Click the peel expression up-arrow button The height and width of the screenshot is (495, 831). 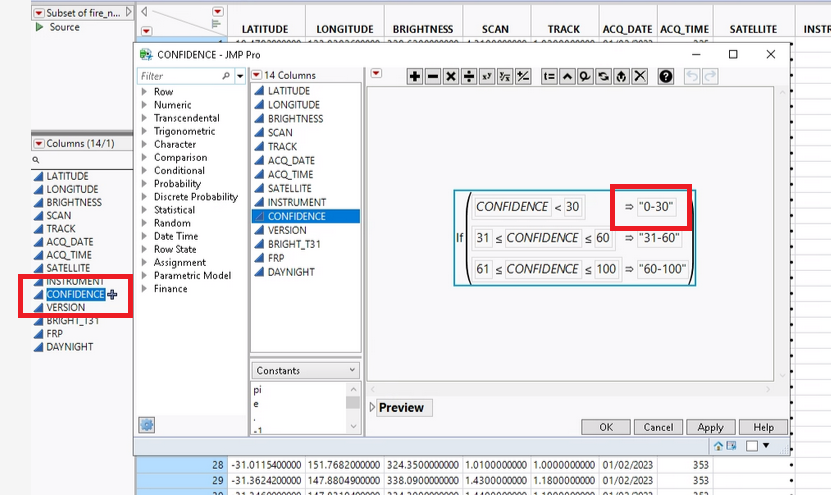(x=621, y=76)
